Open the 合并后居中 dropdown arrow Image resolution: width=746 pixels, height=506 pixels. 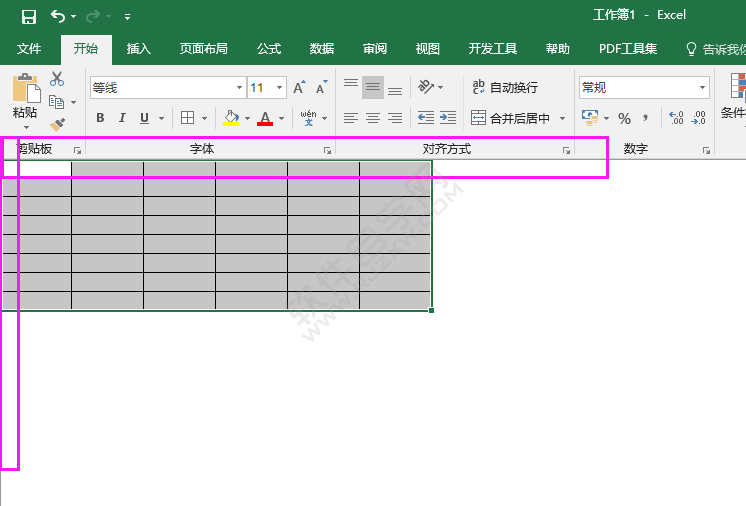tap(562, 118)
